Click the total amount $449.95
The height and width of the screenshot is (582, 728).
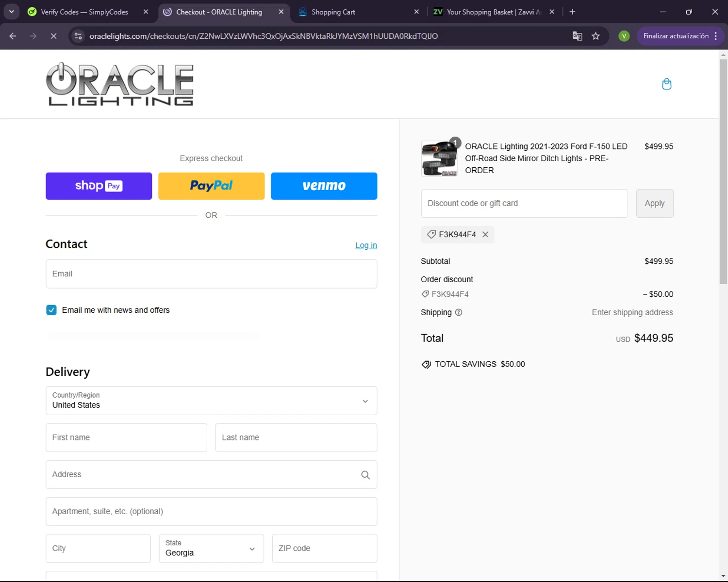[654, 338]
